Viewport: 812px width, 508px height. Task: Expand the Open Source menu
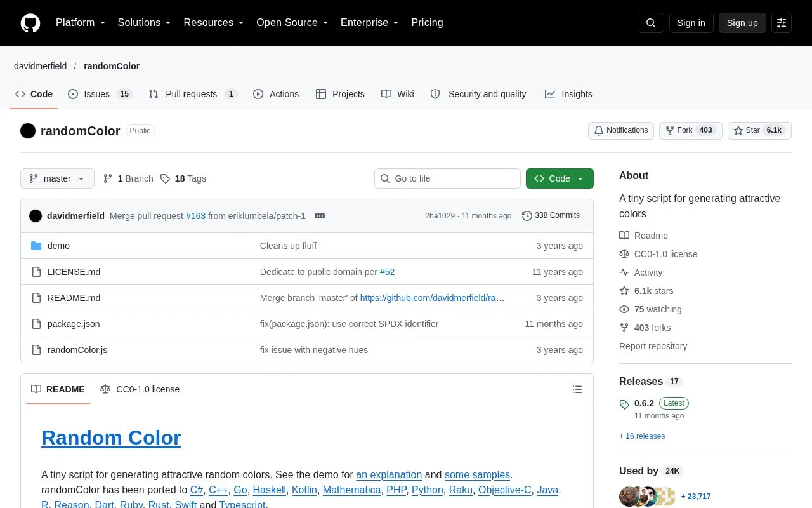pos(292,23)
